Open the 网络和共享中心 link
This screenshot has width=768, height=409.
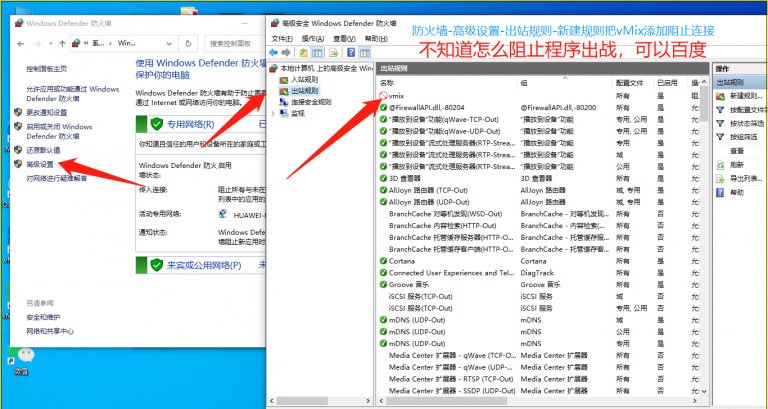pyautogui.click(x=50, y=331)
